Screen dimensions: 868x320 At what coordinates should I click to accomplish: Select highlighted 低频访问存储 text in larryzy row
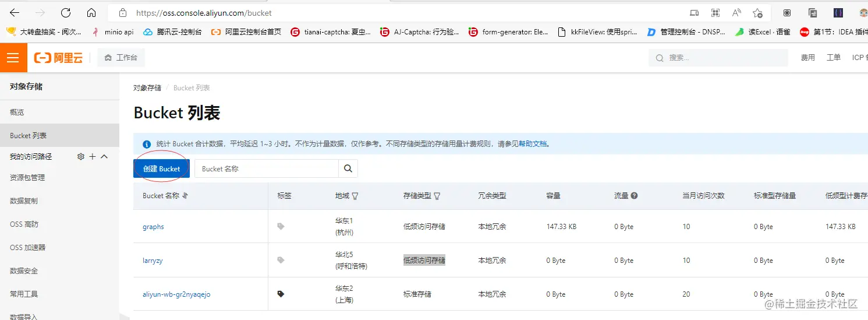[x=424, y=260]
